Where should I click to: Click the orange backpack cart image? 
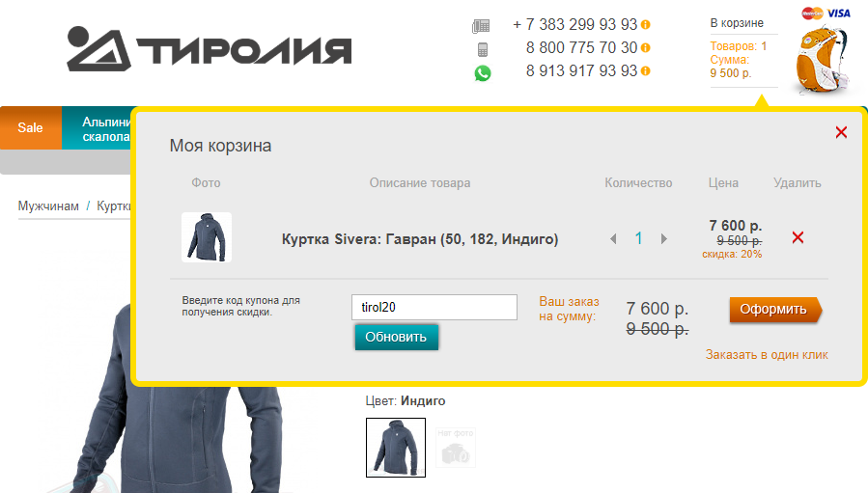pos(822,59)
